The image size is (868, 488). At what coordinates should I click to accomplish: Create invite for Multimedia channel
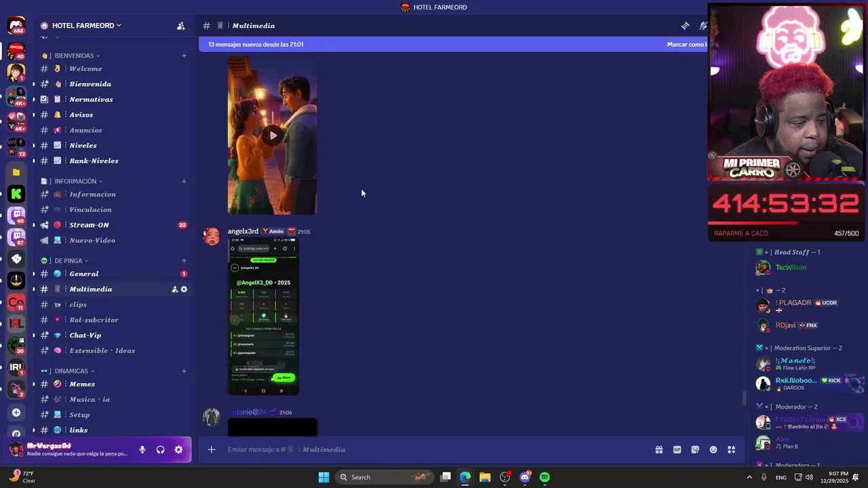(174, 289)
